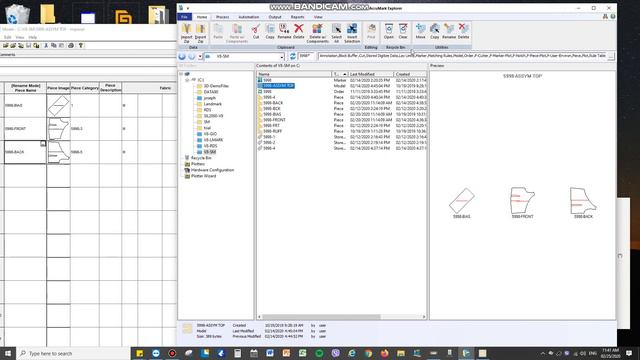This screenshot has width=640, height=360.
Task: Click the Delete icon in Utilities group
Action: [464, 31]
